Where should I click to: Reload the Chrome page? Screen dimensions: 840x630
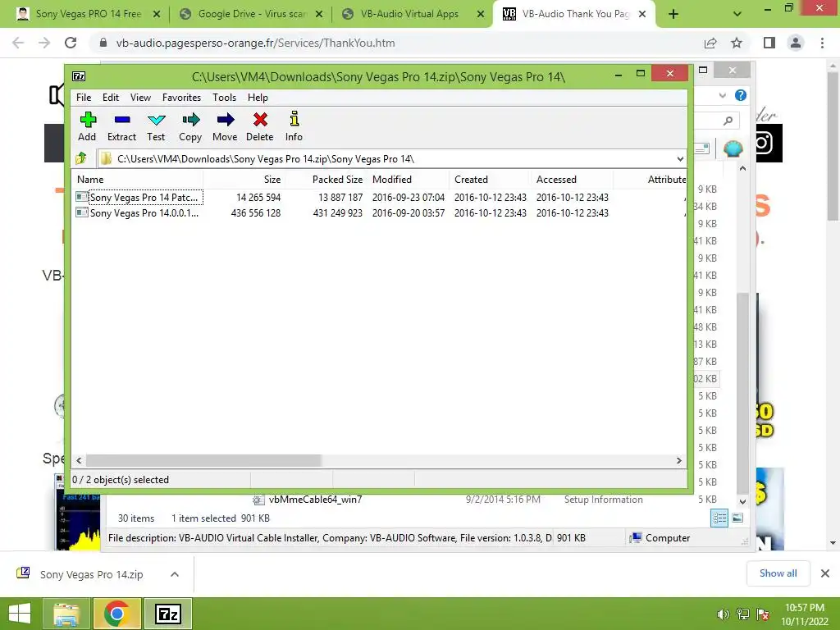71,43
